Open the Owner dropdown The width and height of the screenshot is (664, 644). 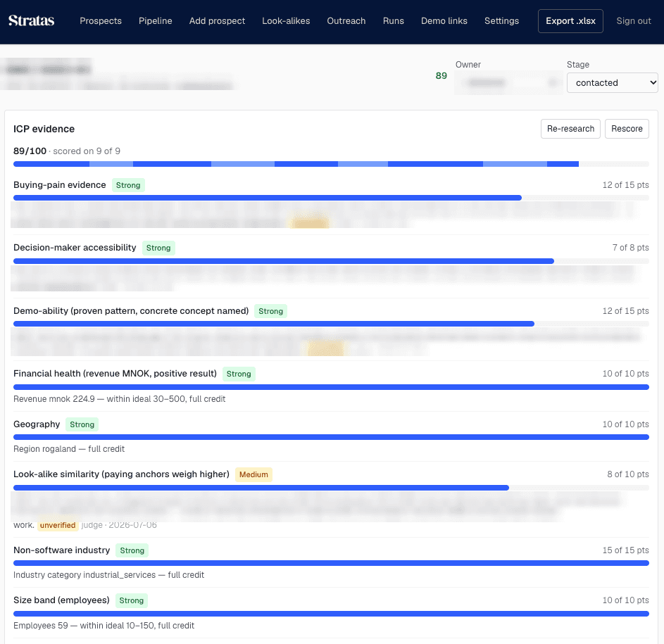click(508, 82)
